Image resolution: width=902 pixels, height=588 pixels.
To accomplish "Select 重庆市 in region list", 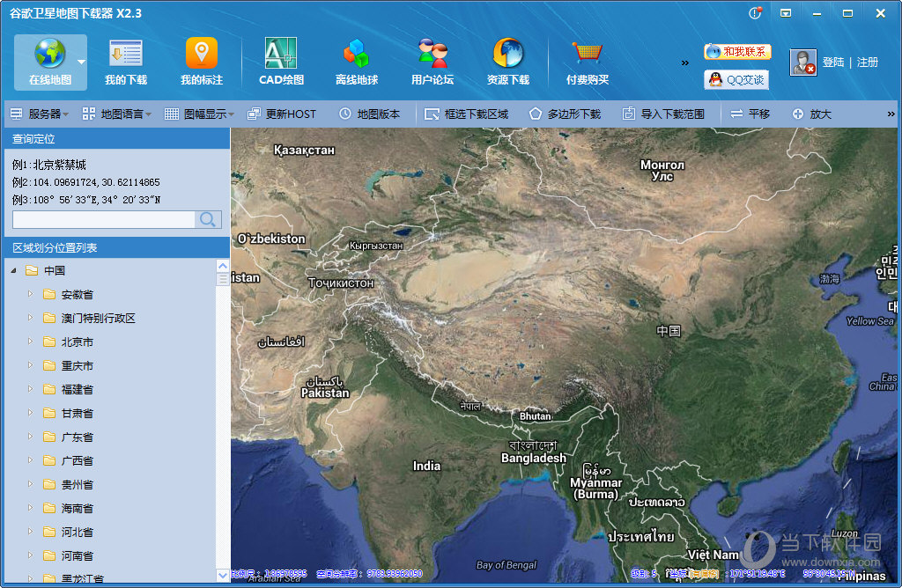I will (78, 365).
